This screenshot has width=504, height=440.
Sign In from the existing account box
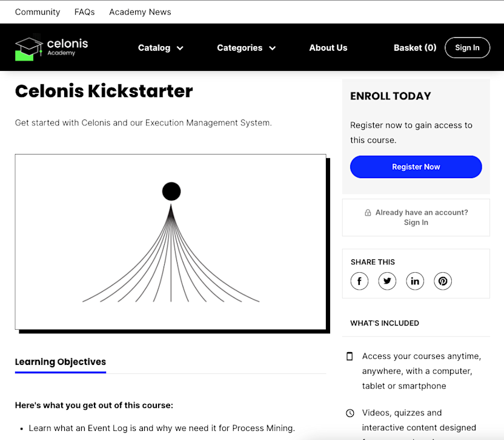pyautogui.click(x=416, y=222)
